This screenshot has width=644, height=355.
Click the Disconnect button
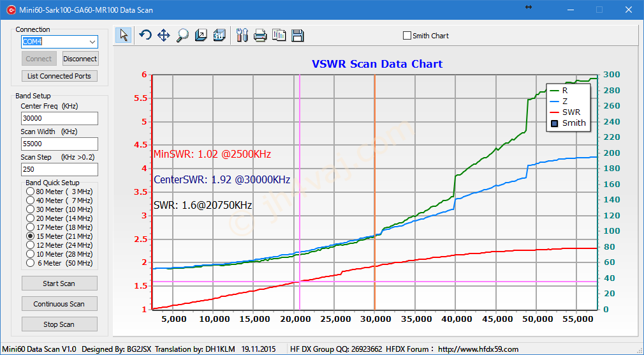(x=80, y=59)
